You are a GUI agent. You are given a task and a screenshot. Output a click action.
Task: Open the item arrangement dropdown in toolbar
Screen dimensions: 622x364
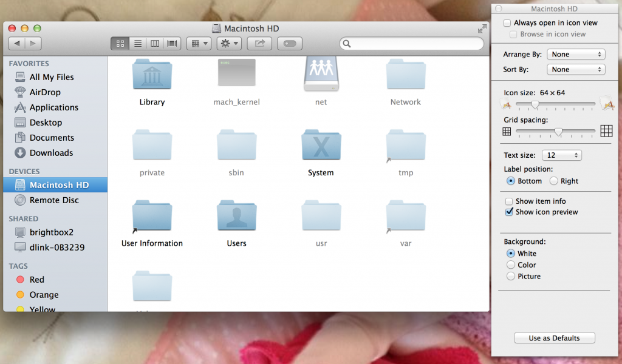(x=199, y=44)
